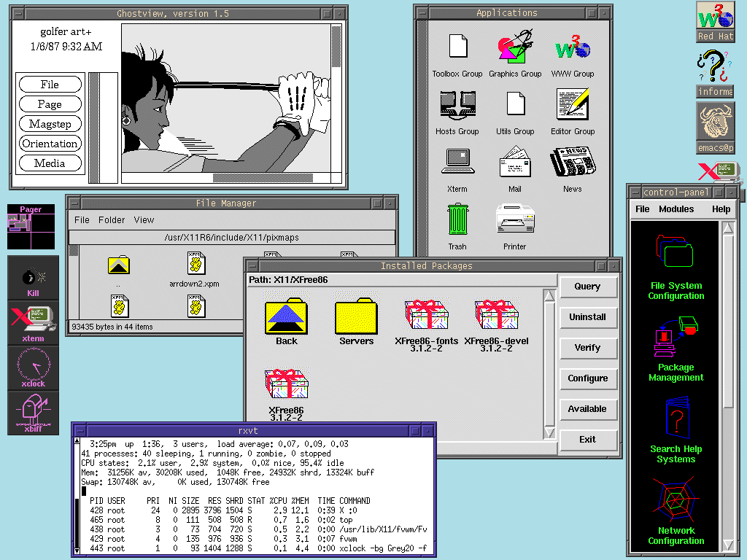This screenshot has width=747, height=560.
Task: Open the File menu in control-panel
Action: [x=642, y=209]
